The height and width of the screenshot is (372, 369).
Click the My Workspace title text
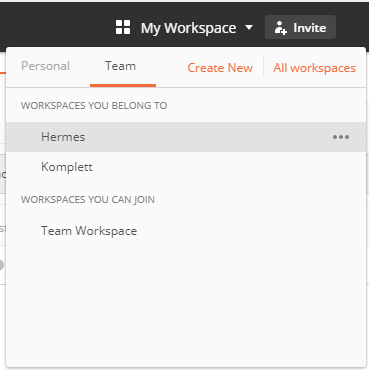[x=188, y=28]
